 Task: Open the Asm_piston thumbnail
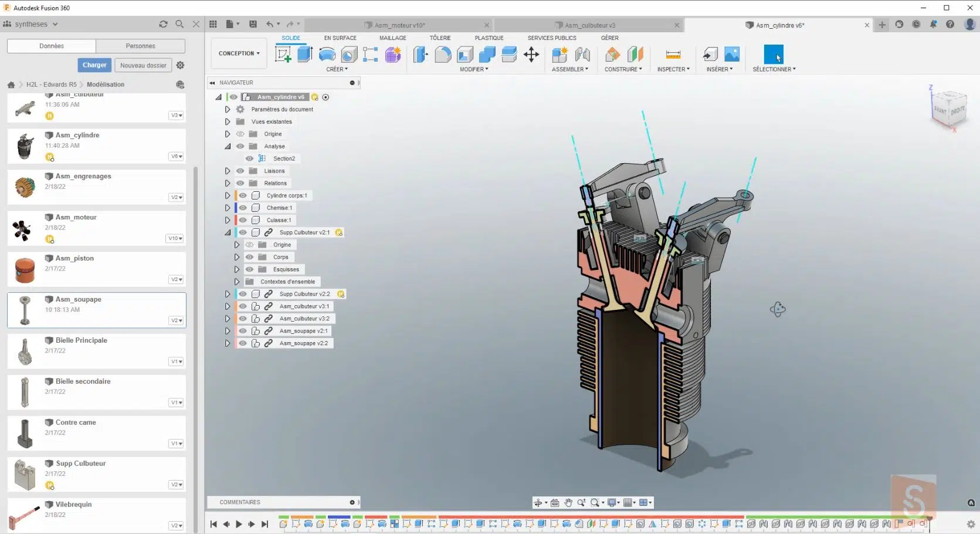[x=25, y=269]
